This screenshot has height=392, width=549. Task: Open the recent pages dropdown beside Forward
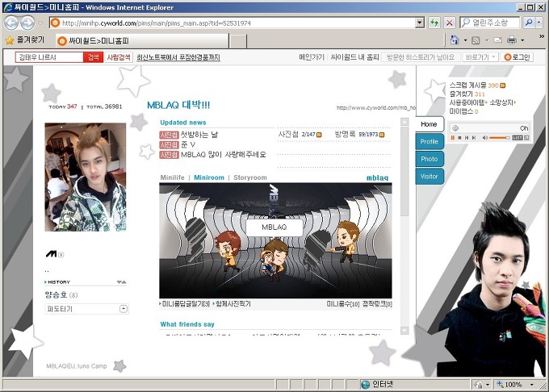click(x=40, y=23)
